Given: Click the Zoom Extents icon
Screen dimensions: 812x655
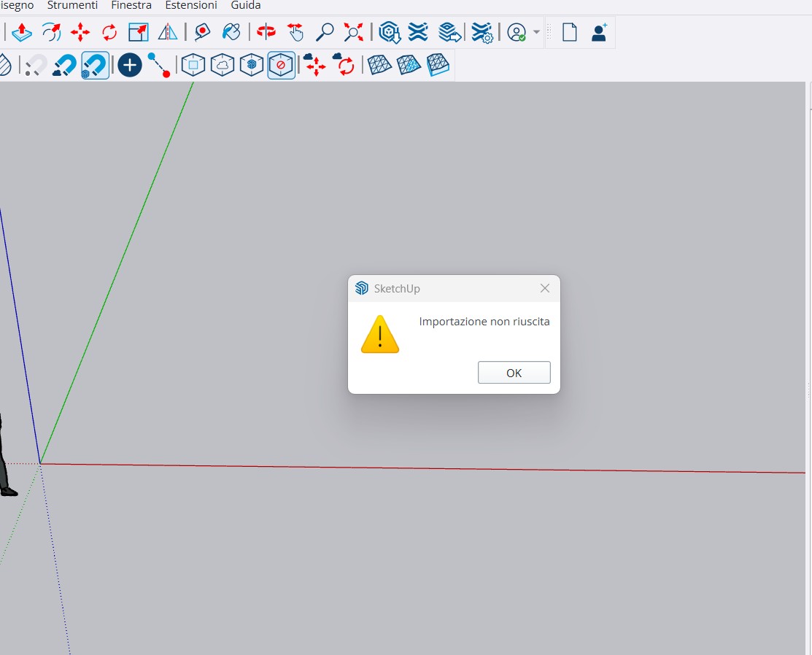Looking at the screenshot, I should 354,32.
